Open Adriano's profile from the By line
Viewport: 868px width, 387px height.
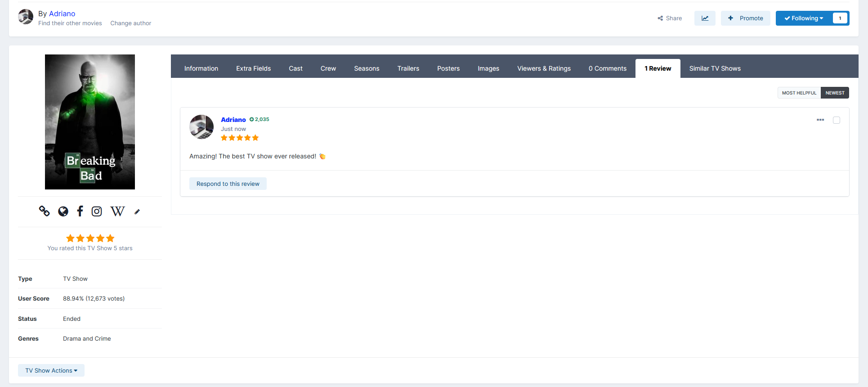point(62,13)
